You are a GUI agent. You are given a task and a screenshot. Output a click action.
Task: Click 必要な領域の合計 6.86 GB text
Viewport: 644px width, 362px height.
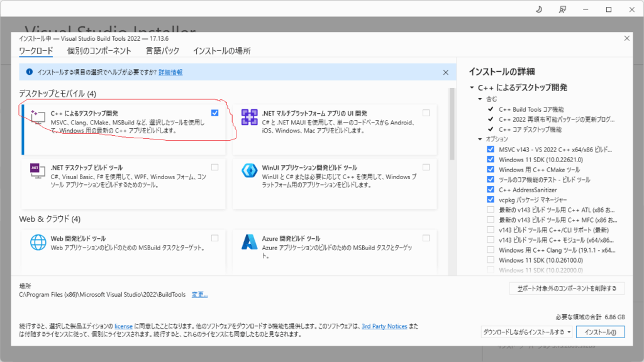tap(590, 317)
